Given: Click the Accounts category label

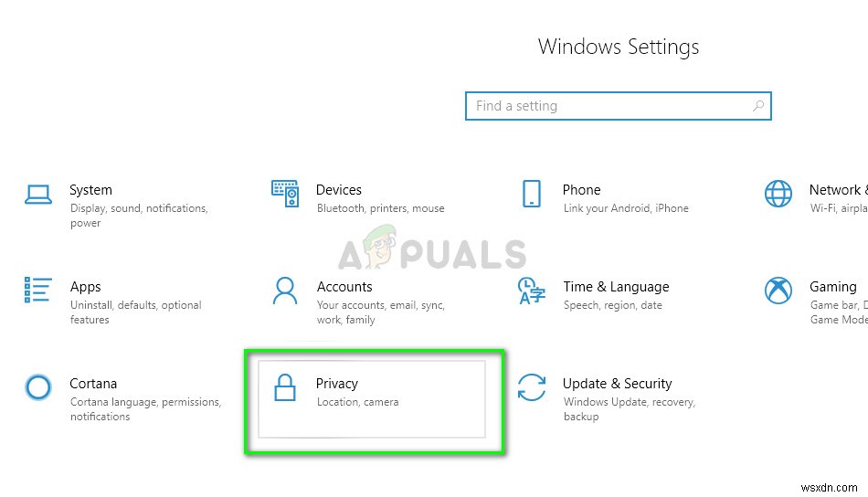Looking at the screenshot, I should pos(344,287).
